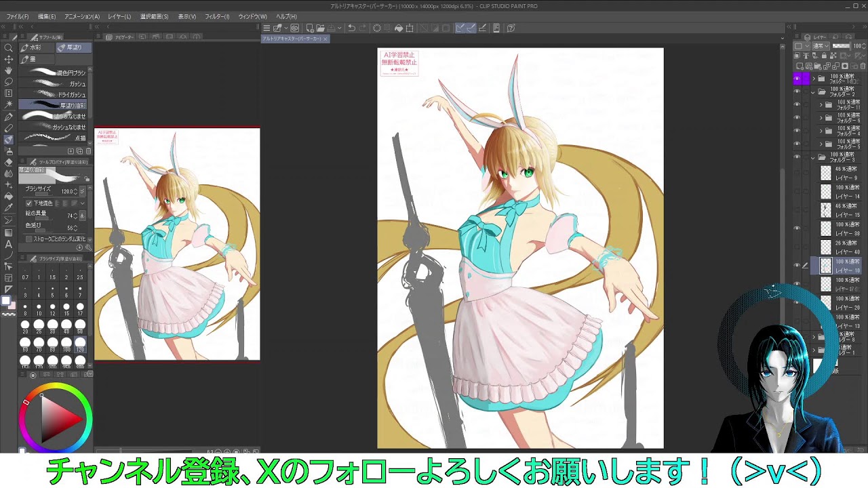Collapse フォルダー 2 in layer list

[813, 91]
